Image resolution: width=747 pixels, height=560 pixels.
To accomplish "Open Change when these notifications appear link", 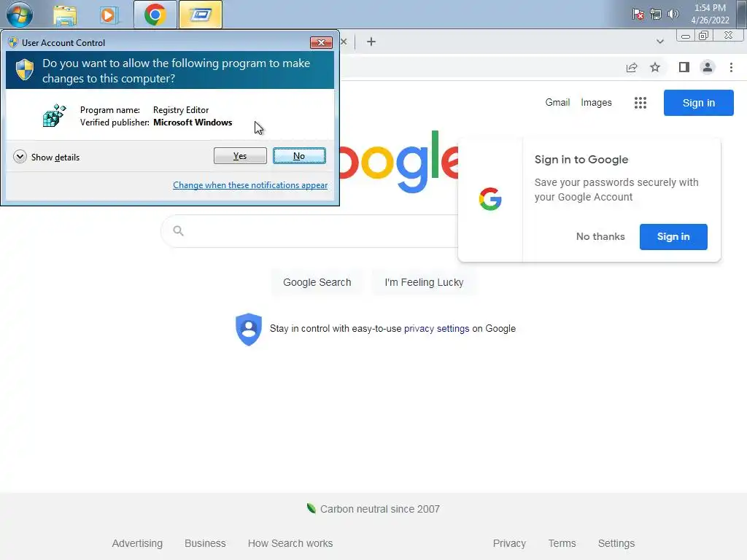I will [250, 184].
